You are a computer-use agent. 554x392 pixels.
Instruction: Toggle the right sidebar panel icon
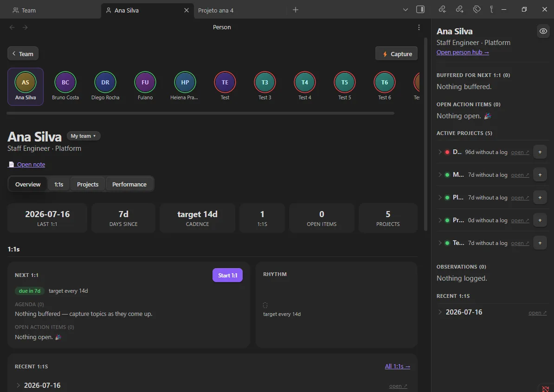[x=420, y=10]
